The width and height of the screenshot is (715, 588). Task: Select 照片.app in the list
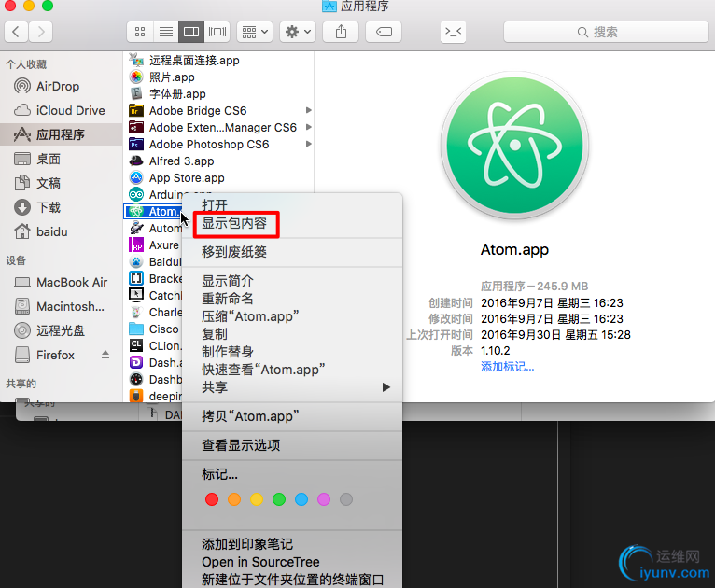click(x=172, y=77)
